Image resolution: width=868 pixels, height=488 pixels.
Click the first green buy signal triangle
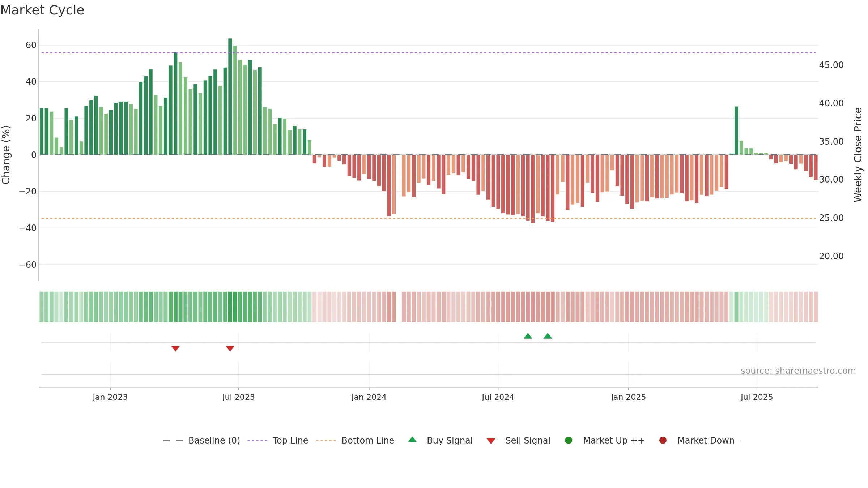click(x=528, y=336)
